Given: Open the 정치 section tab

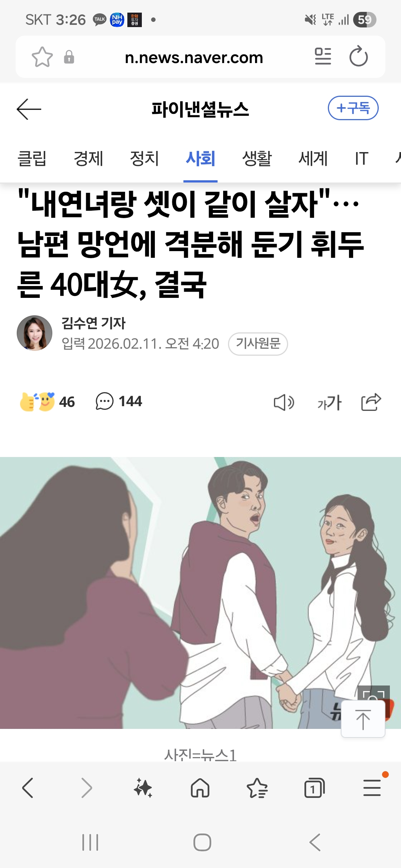Looking at the screenshot, I should click(144, 159).
